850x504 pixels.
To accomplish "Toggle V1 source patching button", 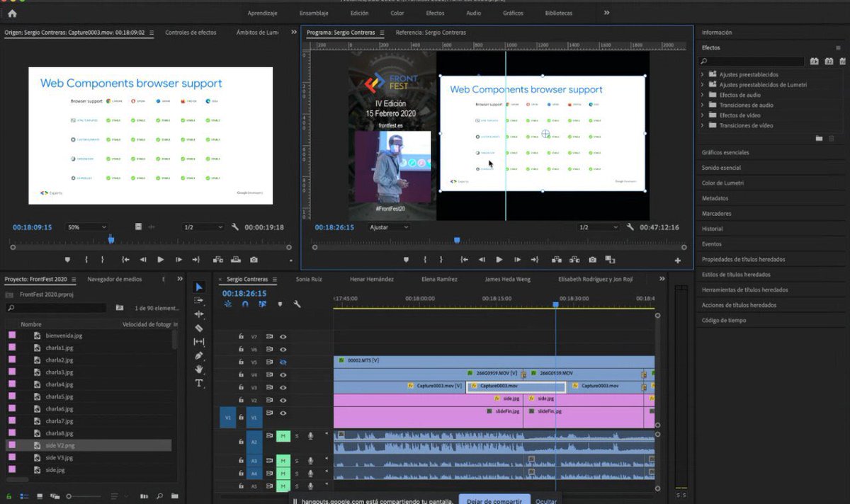I will [227, 418].
